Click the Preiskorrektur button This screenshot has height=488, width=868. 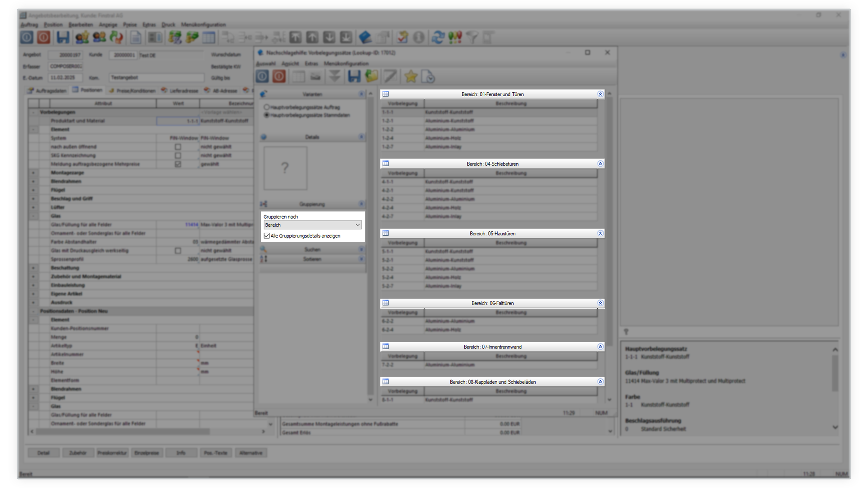coord(112,453)
